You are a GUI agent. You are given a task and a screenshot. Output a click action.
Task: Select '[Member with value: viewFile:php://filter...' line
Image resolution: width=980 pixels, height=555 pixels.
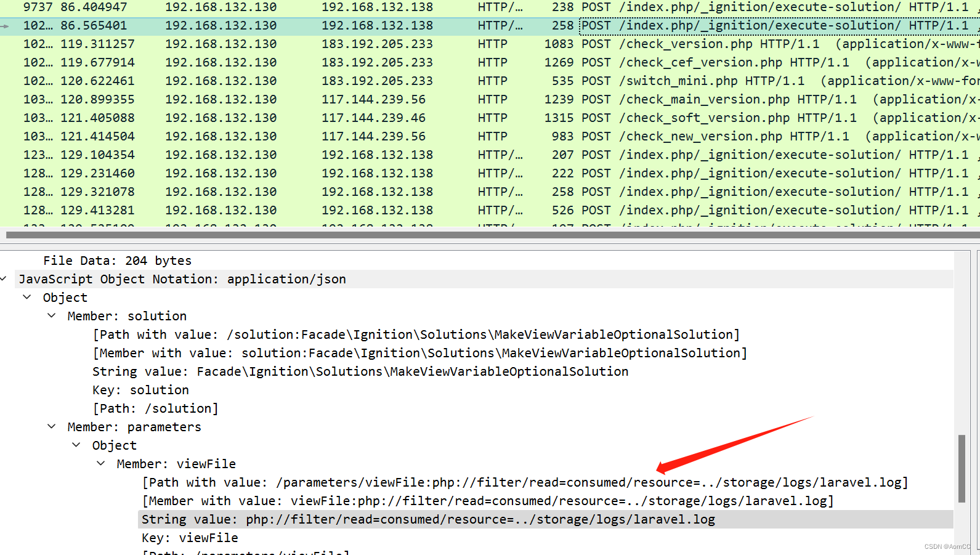click(488, 501)
